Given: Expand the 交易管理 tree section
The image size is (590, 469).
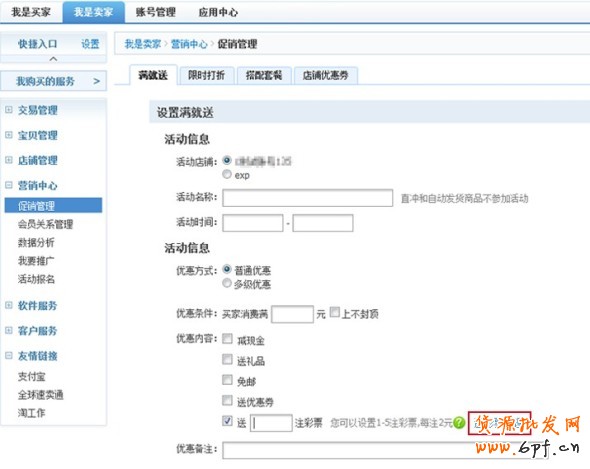Looking at the screenshot, I should coord(9,110).
